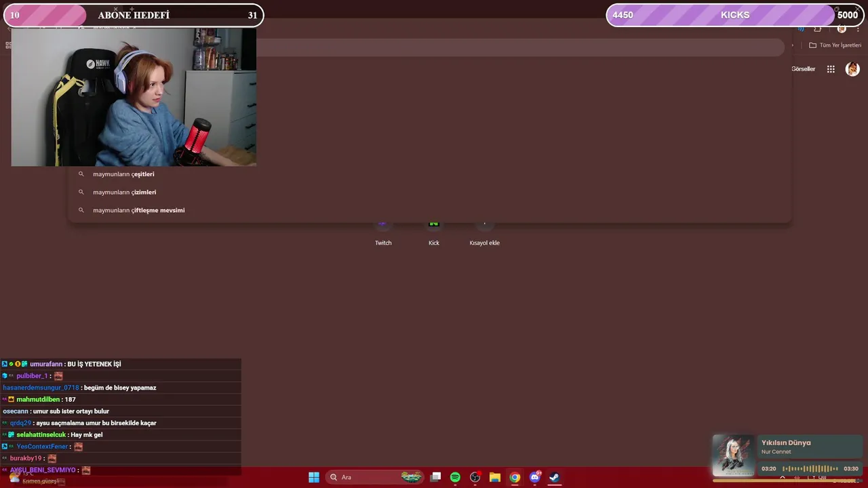Image resolution: width=868 pixels, height=488 pixels.
Task: Click the streamer webcam overlay
Action: tap(134, 97)
